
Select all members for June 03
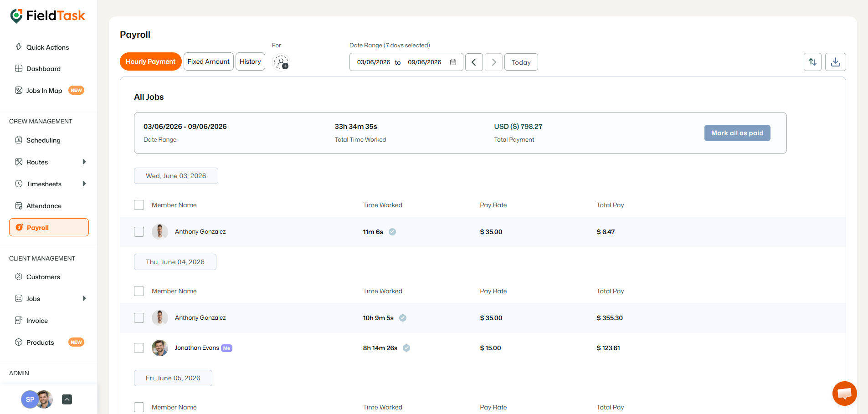click(x=139, y=205)
